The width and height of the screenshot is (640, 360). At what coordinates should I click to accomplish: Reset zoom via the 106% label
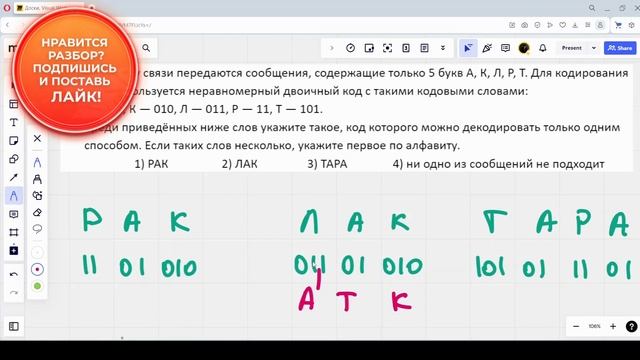[594, 326]
